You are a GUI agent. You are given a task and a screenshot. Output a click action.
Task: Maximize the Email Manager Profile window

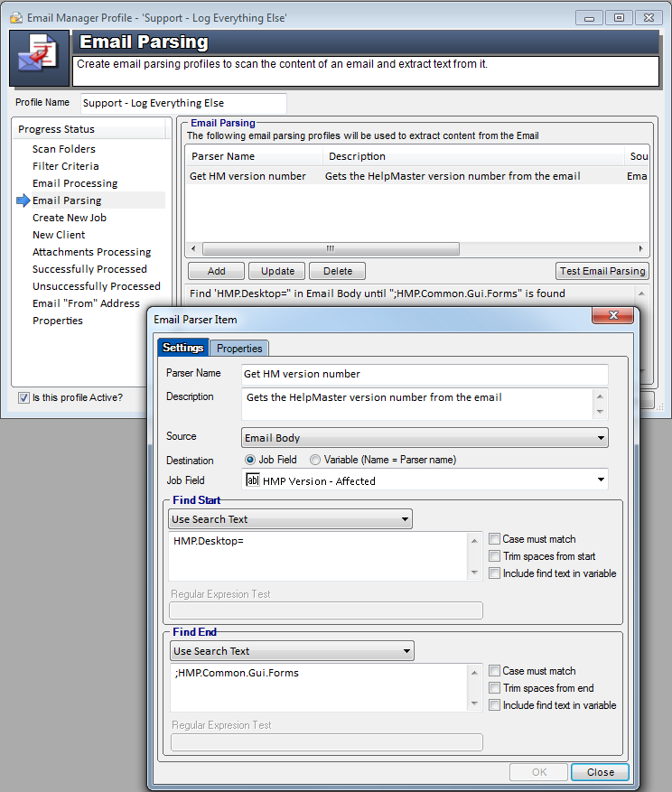[619, 18]
